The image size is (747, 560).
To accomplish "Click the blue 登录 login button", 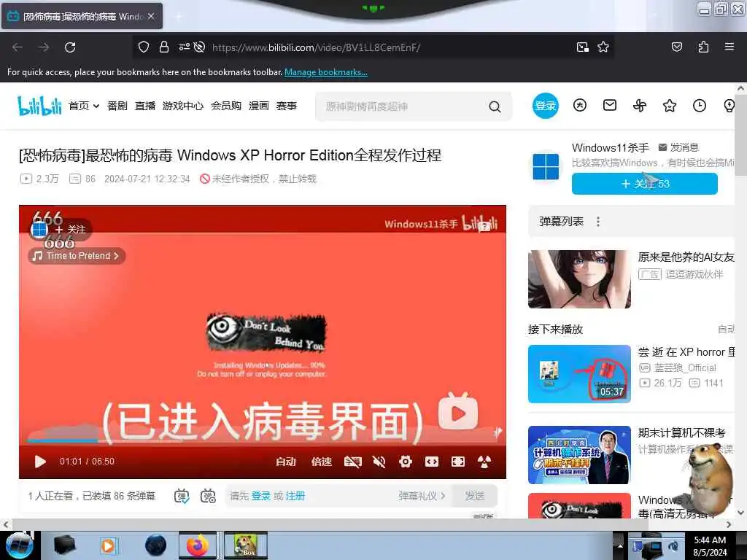I will coord(546,106).
